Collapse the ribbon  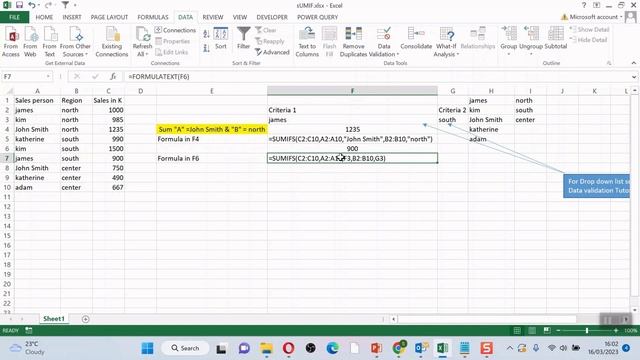point(633,63)
